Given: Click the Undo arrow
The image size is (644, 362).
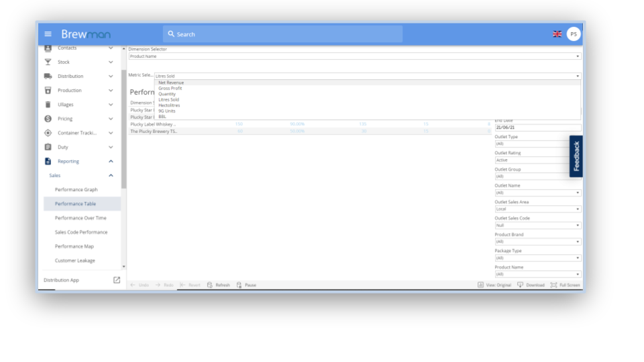Looking at the screenshot, I should click(133, 285).
